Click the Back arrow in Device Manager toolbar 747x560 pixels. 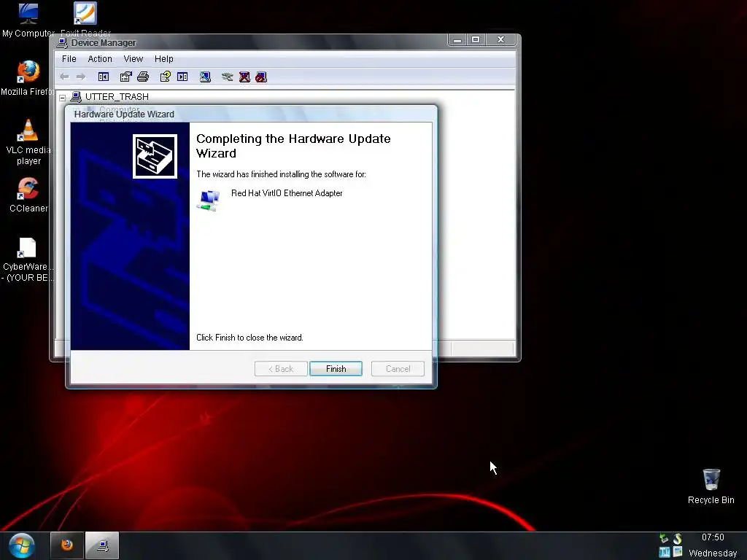pyautogui.click(x=64, y=77)
